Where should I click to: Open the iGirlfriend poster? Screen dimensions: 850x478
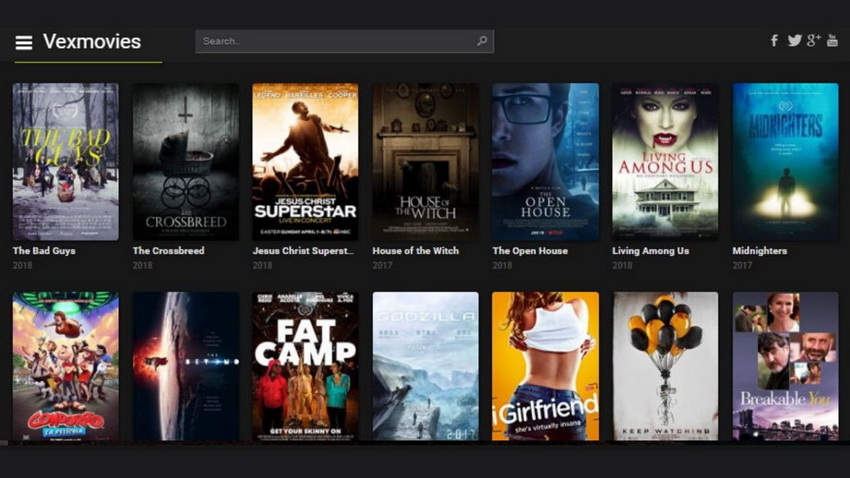pos(545,366)
